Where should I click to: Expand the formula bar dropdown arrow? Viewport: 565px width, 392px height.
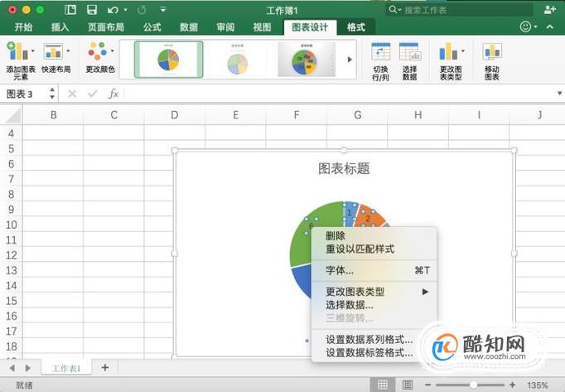559,94
